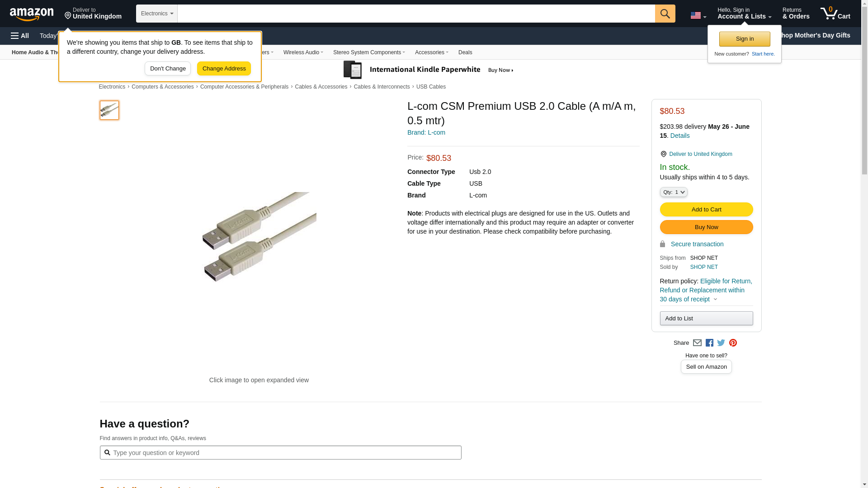
Task: Expand the Add to List dropdown
Action: tap(706, 319)
